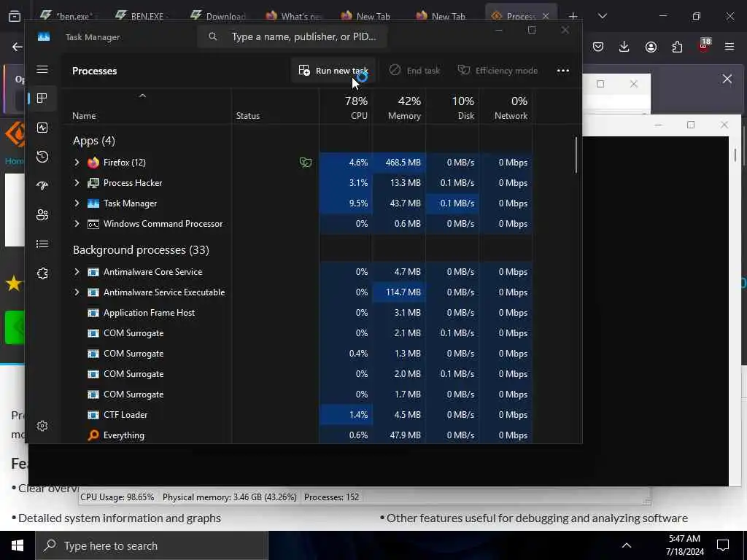The height and width of the screenshot is (560, 747).
Task: Switch to the Download browser tab
Action: coord(217,16)
